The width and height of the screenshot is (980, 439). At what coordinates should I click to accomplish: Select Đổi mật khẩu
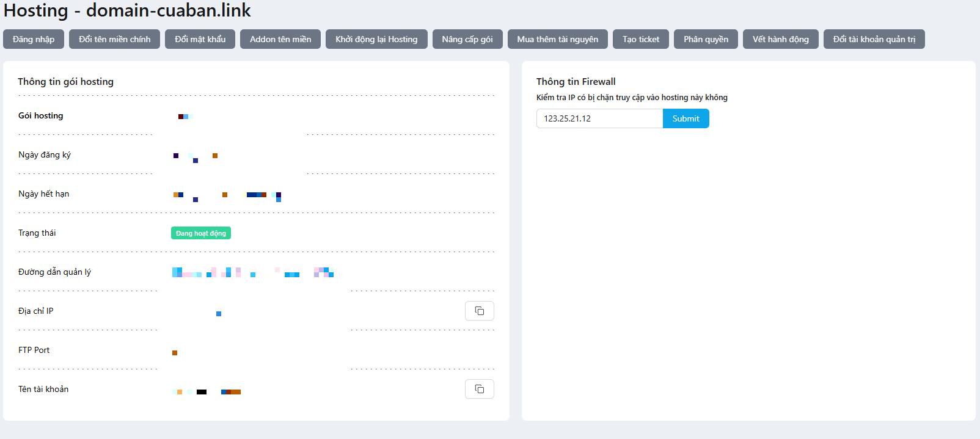pos(200,39)
